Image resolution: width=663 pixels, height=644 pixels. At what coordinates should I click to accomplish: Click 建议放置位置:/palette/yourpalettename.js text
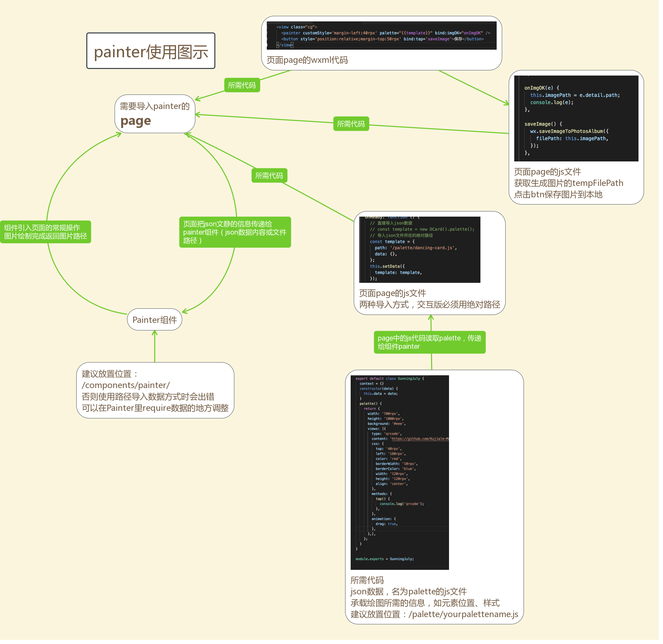pos(434,614)
